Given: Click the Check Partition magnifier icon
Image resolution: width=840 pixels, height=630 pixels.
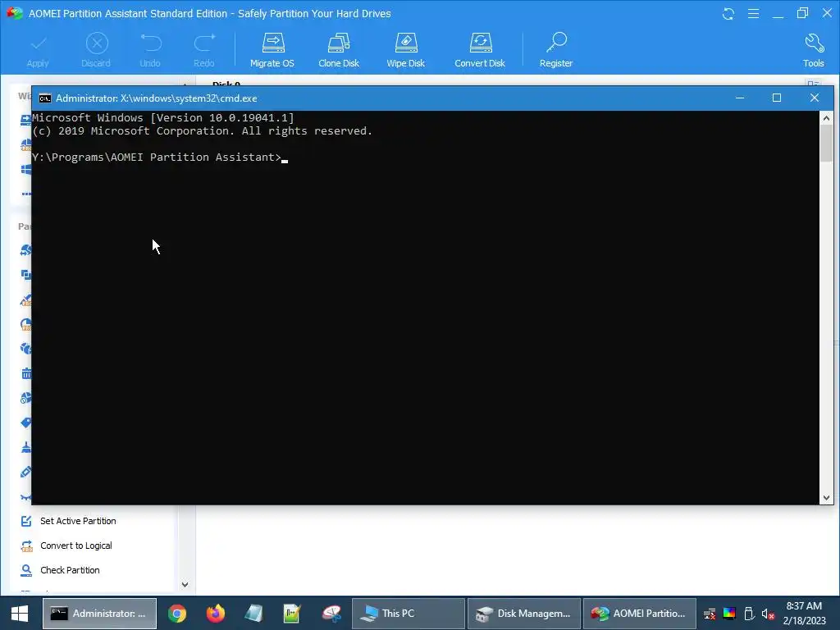Looking at the screenshot, I should click(x=26, y=570).
